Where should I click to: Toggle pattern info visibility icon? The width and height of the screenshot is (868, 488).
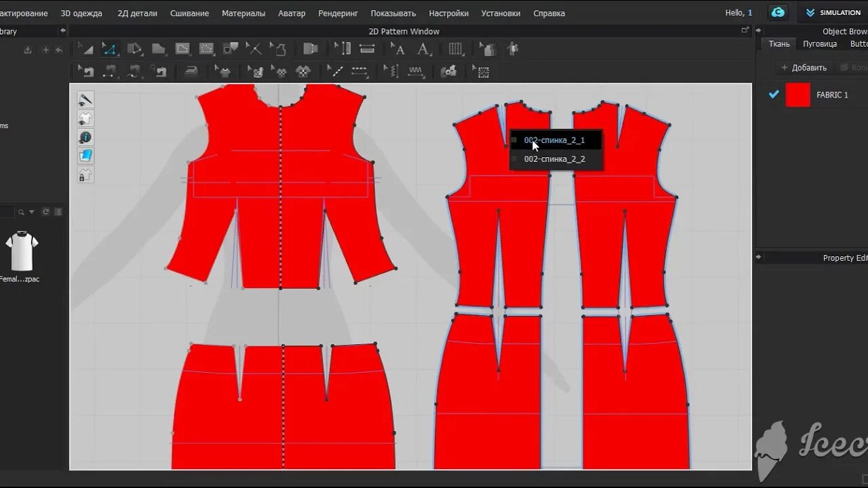[x=85, y=137]
